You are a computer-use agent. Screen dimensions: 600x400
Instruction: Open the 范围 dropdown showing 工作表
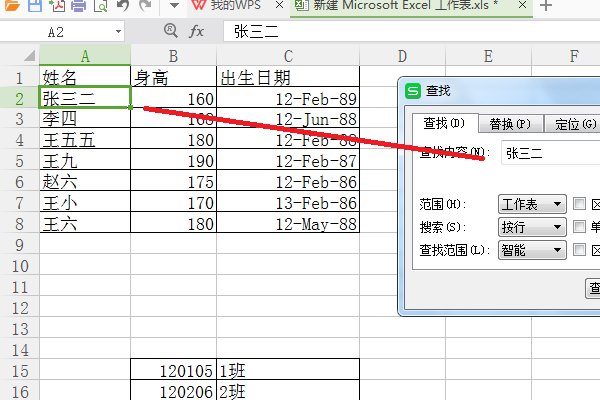tap(532, 204)
